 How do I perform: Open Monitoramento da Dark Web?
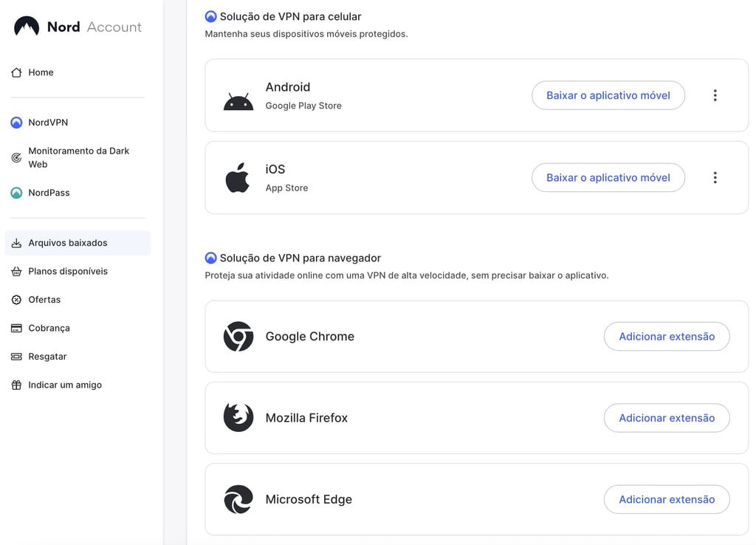click(x=78, y=158)
